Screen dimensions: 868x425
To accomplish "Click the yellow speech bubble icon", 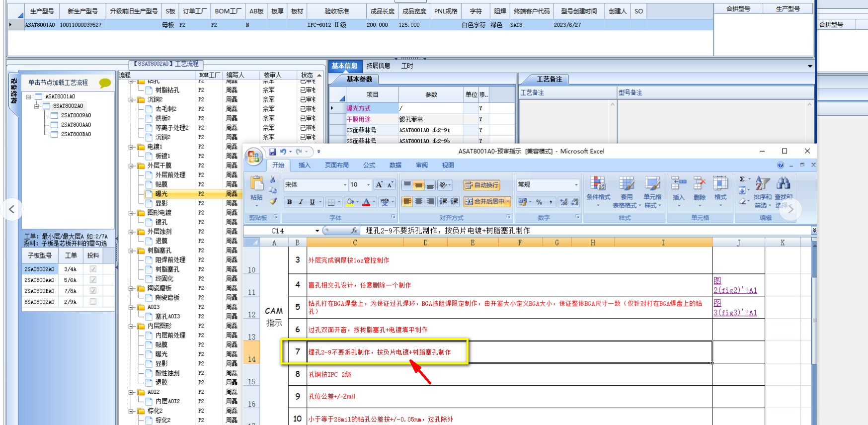I will pyautogui.click(x=105, y=83).
